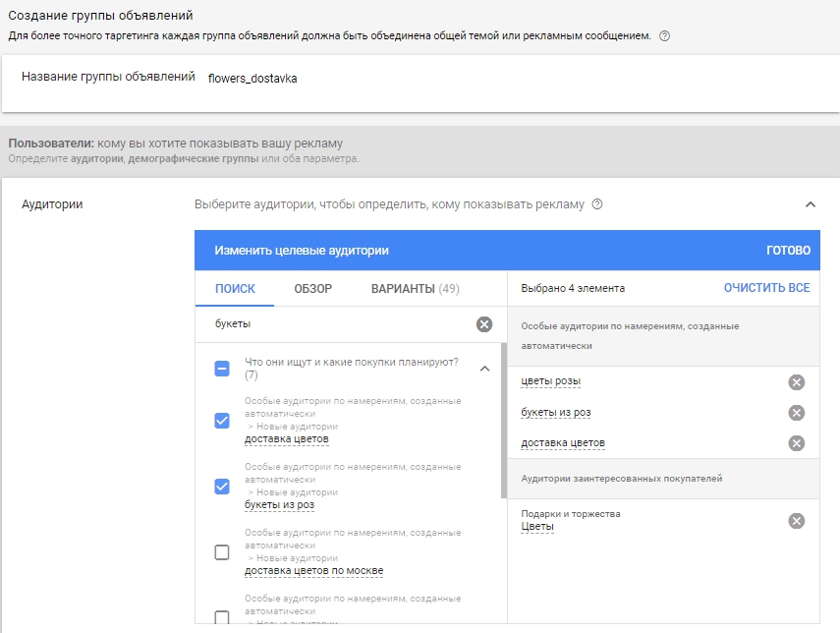Remove 'букеты из роз' from selected list

[x=796, y=413]
